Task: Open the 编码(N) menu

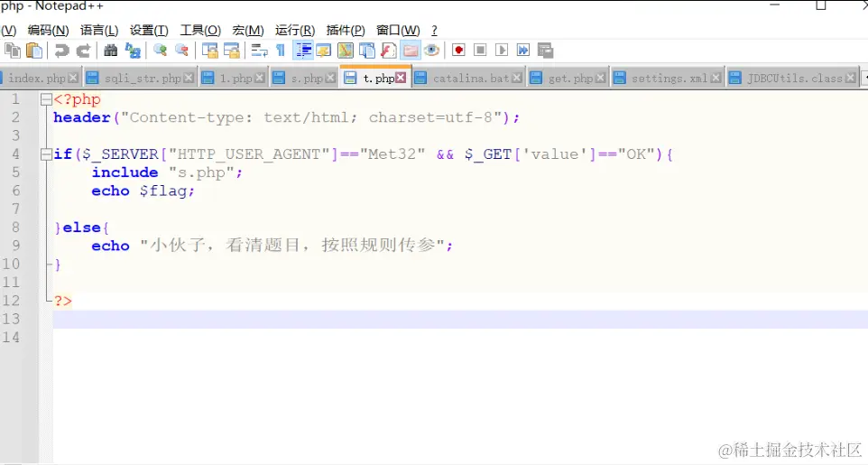Action: [49, 31]
